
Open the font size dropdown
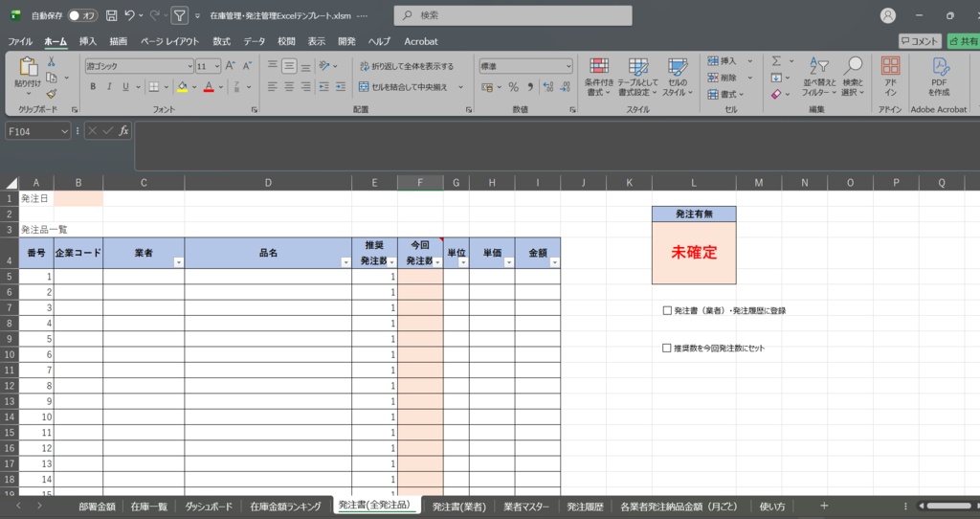click(x=217, y=66)
